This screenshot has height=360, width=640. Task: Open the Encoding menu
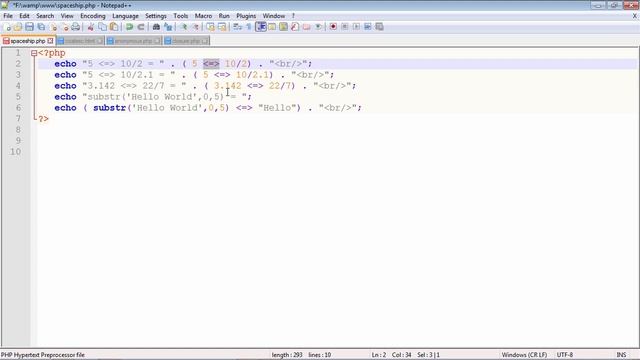[x=93, y=16]
